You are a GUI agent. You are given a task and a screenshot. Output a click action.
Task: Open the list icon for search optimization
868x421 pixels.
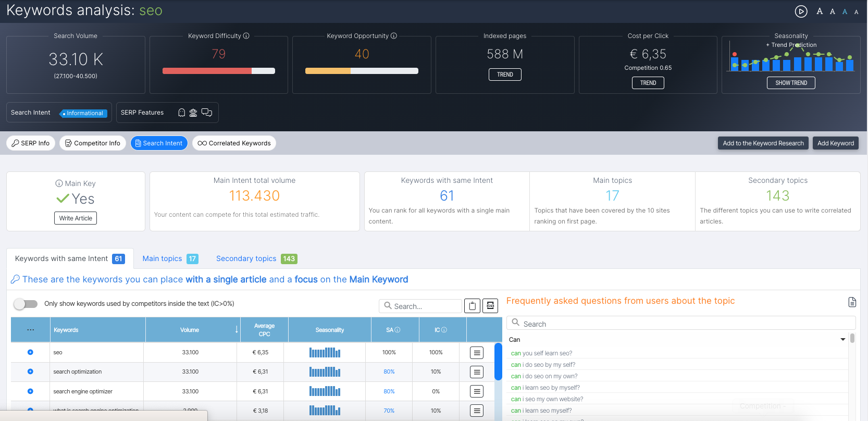pos(477,372)
